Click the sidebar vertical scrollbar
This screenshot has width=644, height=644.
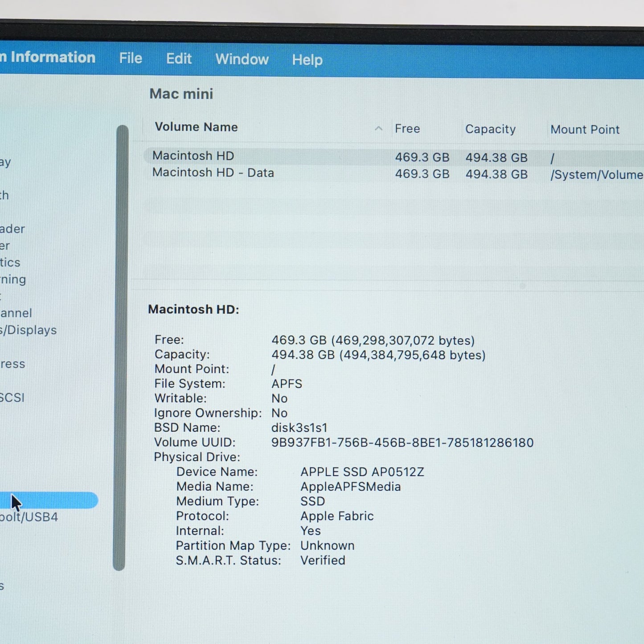[x=120, y=348]
